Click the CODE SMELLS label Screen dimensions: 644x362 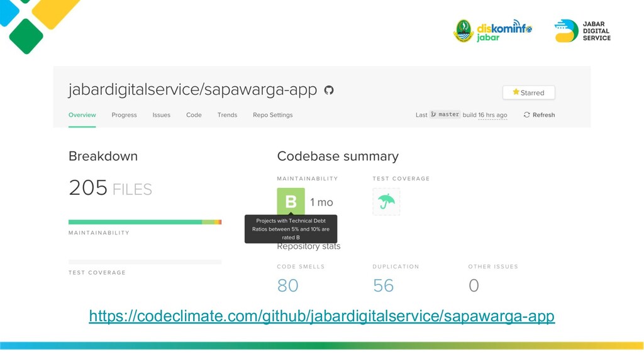point(301,266)
